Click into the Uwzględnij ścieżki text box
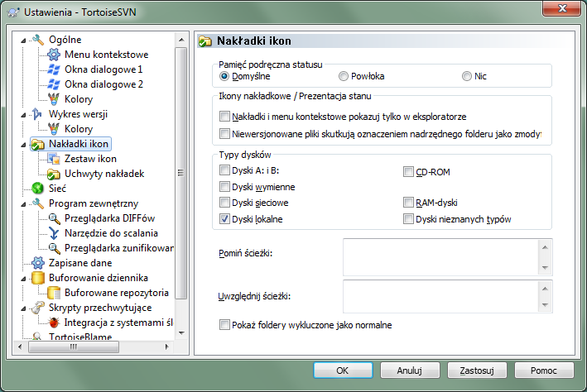 pyautogui.click(x=440, y=296)
